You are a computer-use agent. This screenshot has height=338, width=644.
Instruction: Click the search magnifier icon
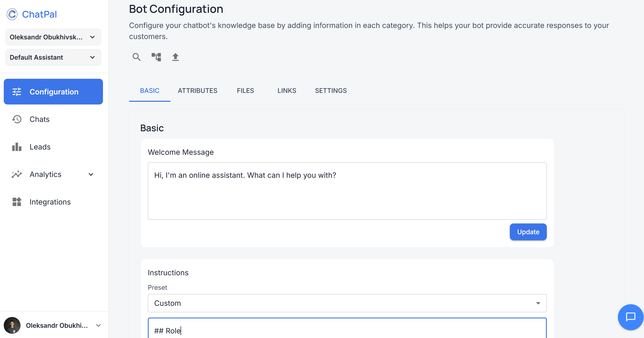[137, 57]
